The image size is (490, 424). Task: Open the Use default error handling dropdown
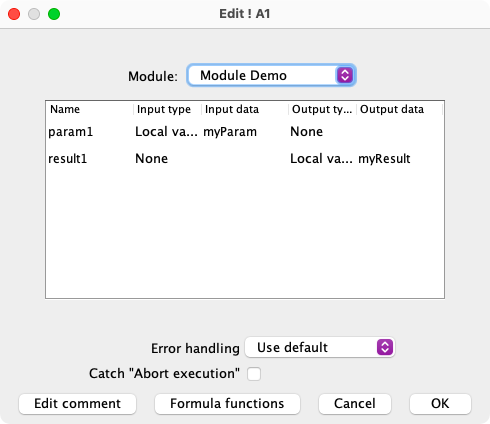(320, 347)
